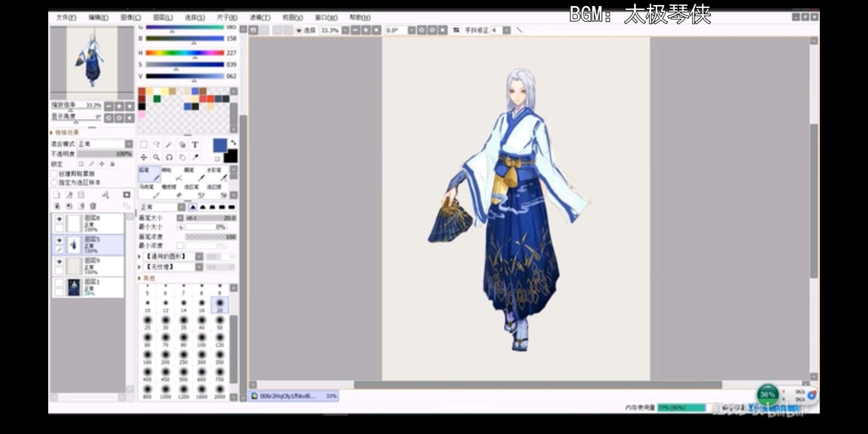Select the zoom magnifier tool
Viewport: 868px width, 434px height.
pos(156,157)
